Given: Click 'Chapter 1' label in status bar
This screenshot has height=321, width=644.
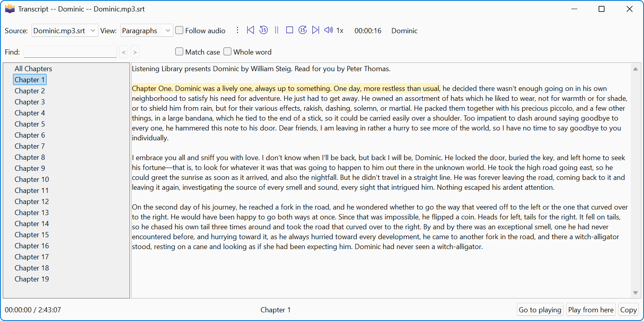Looking at the screenshot, I should pos(276,310).
